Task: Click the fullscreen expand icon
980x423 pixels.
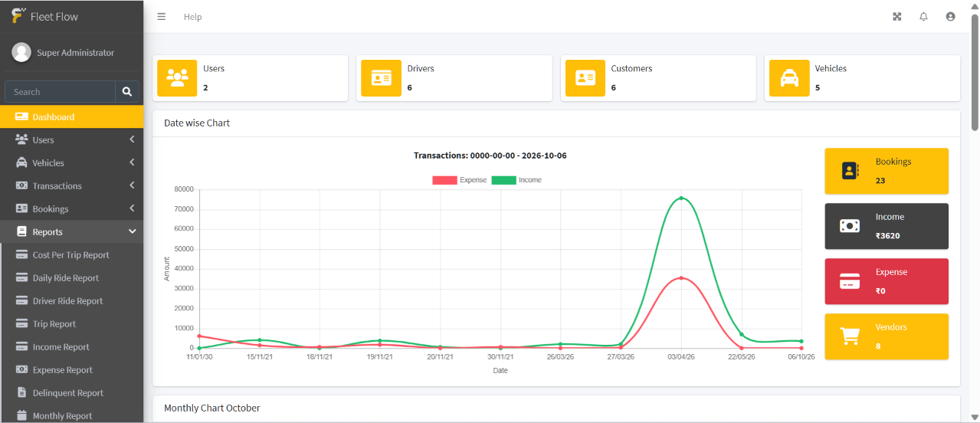Action: point(897,16)
